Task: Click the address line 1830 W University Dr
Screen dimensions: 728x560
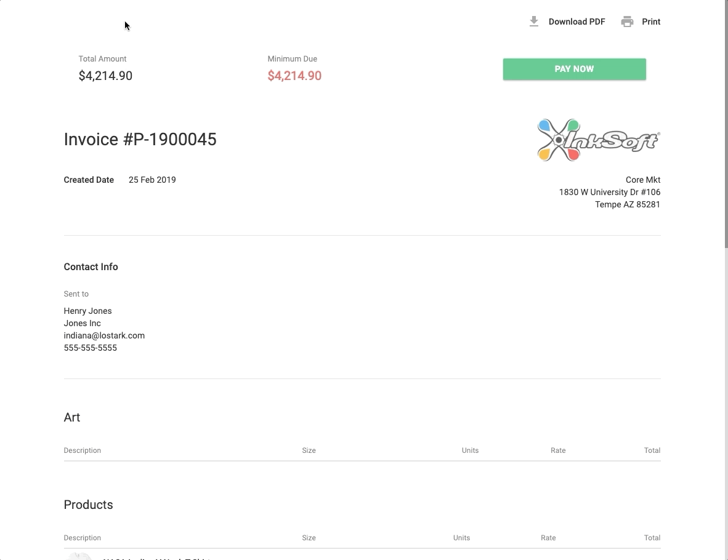Action: 609,192
